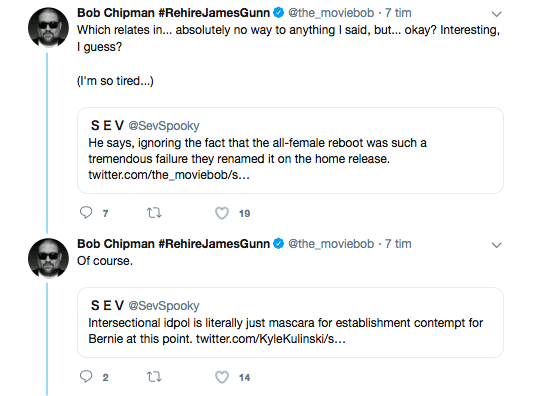Viewport: 533px width, 396px height.
Task: Open Bob Chipman's avatar on second tweet
Action: click(48, 258)
